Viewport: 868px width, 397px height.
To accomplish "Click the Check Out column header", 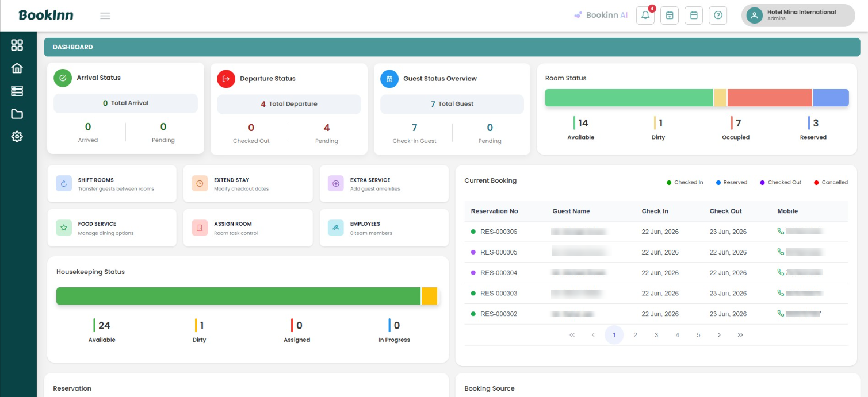I will pyautogui.click(x=725, y=211).
